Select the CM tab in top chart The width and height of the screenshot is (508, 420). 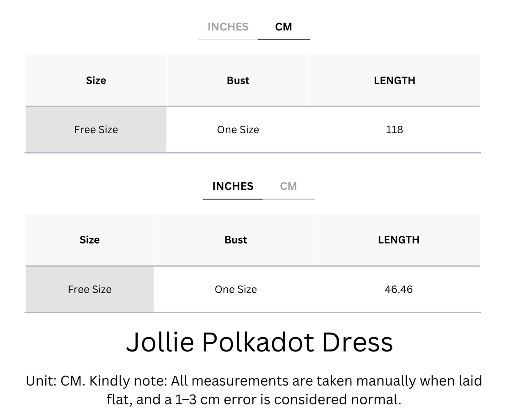pyautogui.click(x=283, y=27)
